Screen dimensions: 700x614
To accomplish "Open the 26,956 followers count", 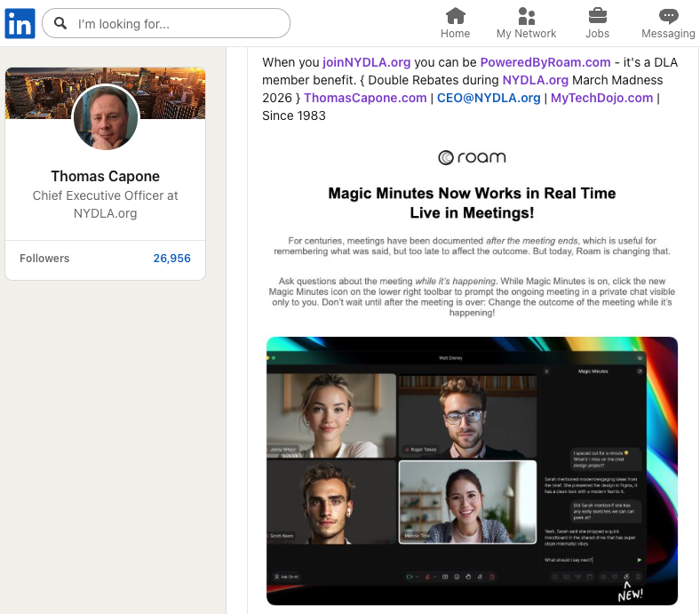I will coord(171,258).
